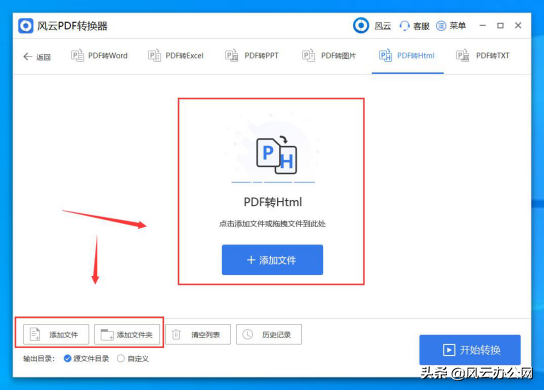This screenshot has width=545, height=391.
Task: Click the PDF转Excel document icon
Action: 154,56
